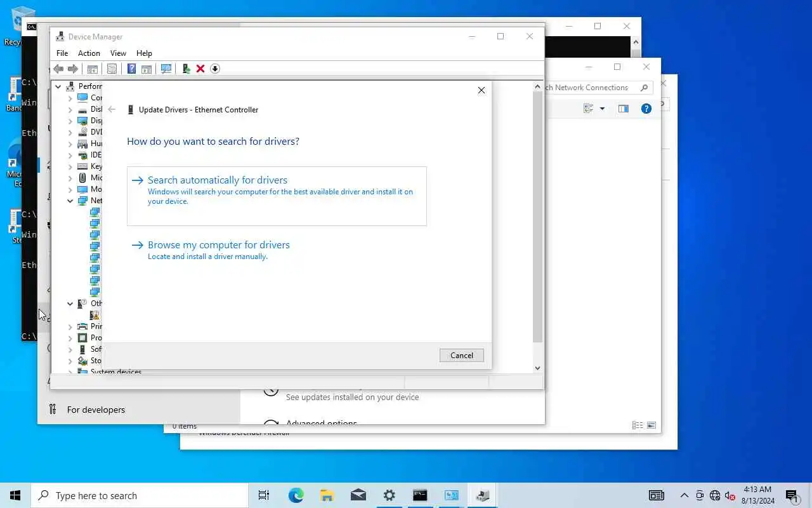Image resolution: width=812 pixels, height=508 pixels.
Task: Collapse the Network adapters tree node
Action: [70, 201]
